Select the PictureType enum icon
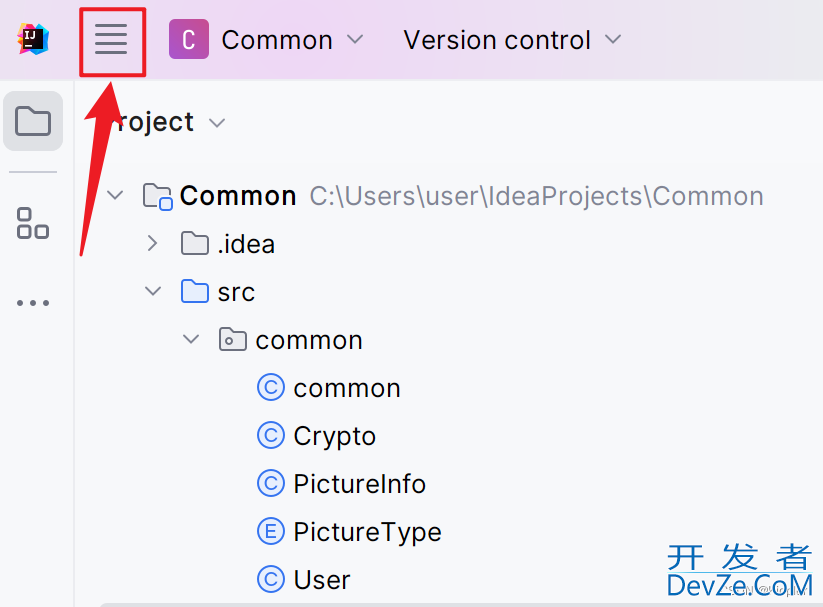The image size is (823, 607). click(271, 531)
